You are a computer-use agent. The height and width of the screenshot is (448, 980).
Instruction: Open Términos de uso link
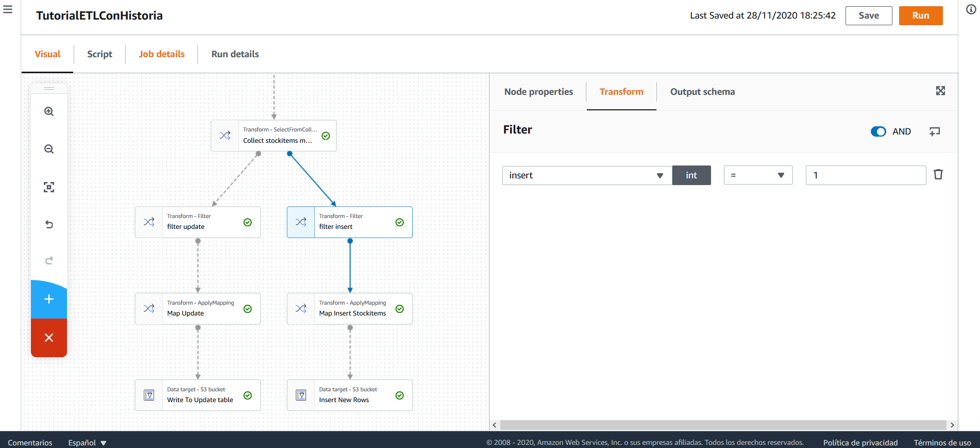point(942,442)
